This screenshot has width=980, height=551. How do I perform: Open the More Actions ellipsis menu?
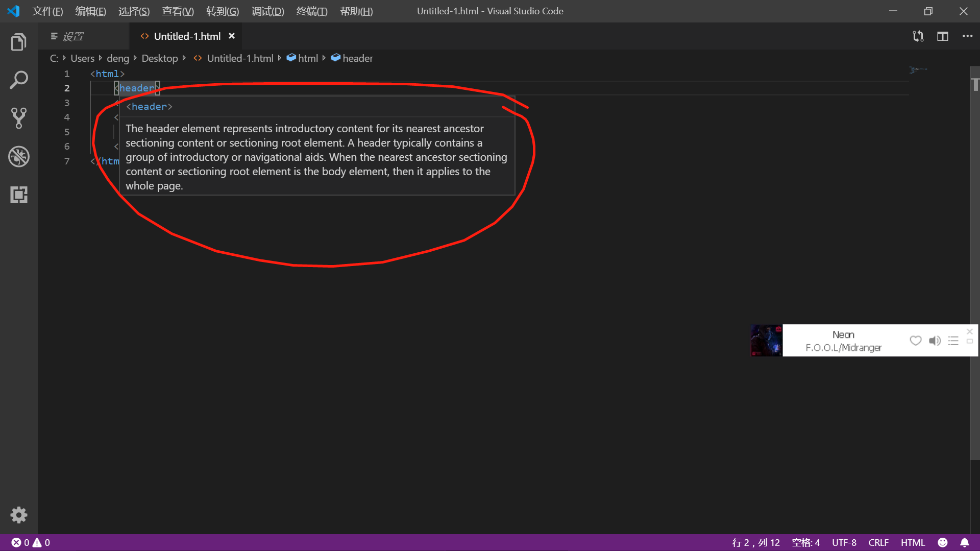point(967,36)
